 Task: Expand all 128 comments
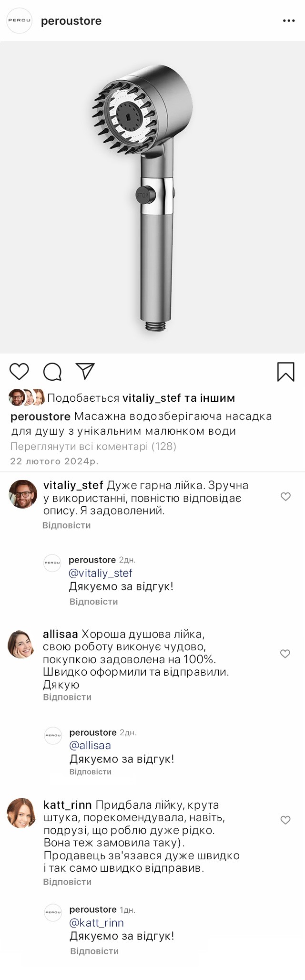coord(93,447)
